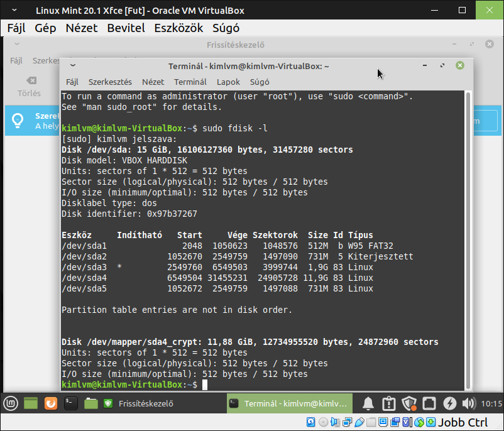Click VirtualBox CPU virtualization status icon
504x431 pixels.
[407, 422]
